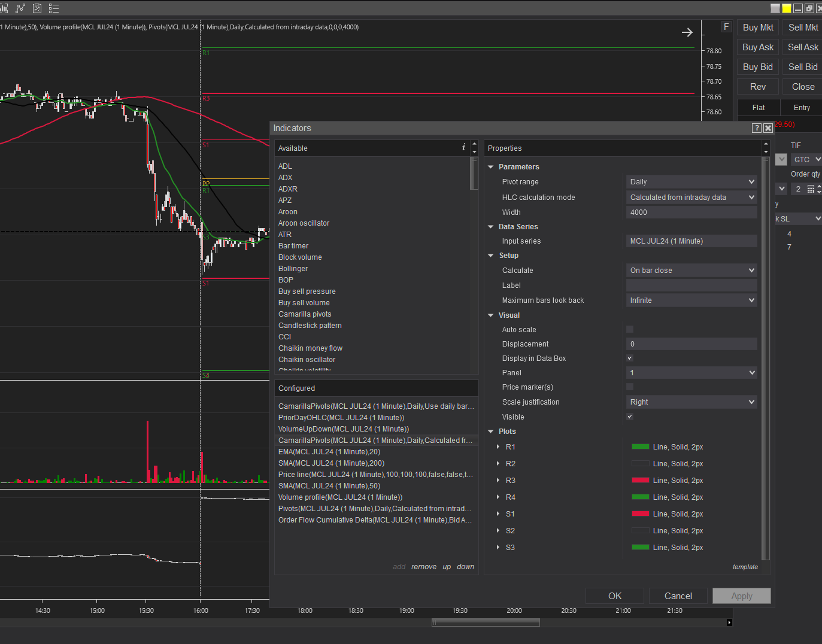
Task: Select ADX in the Available list
Action: 286,178
